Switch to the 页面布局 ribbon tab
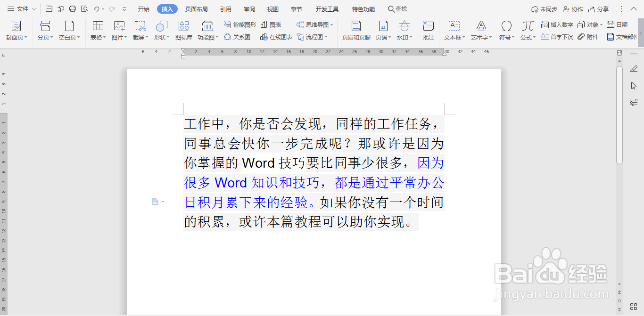 pos(197,8)
